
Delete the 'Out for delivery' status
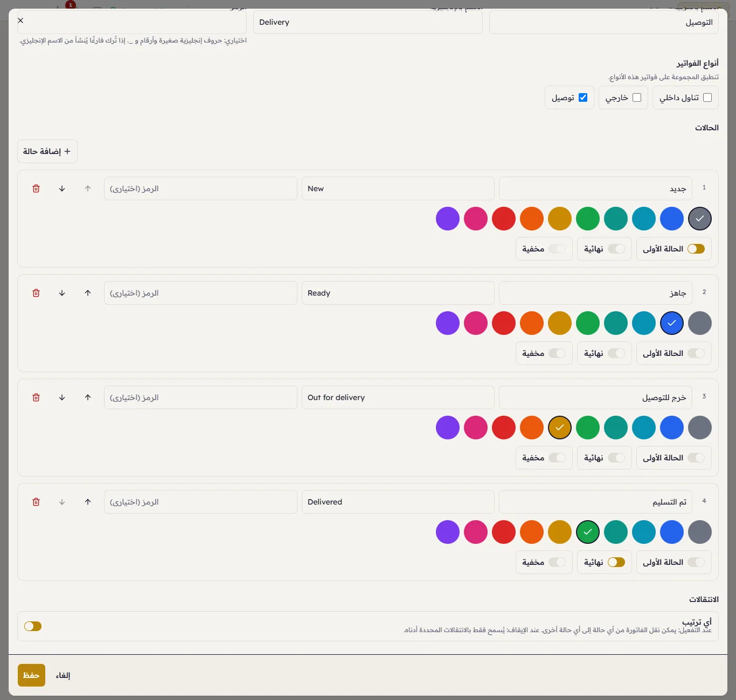coord(36,397)
